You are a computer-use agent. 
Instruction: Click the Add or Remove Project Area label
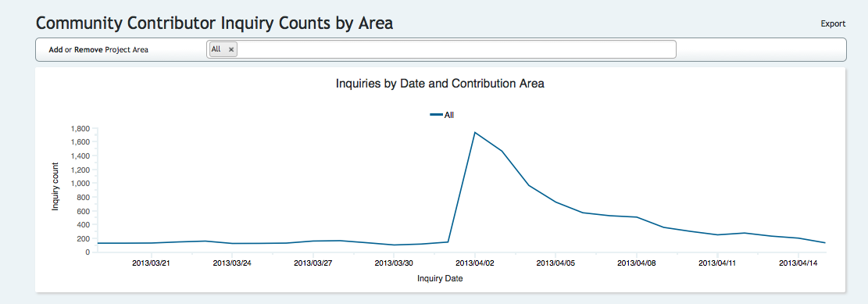[98, 49]
